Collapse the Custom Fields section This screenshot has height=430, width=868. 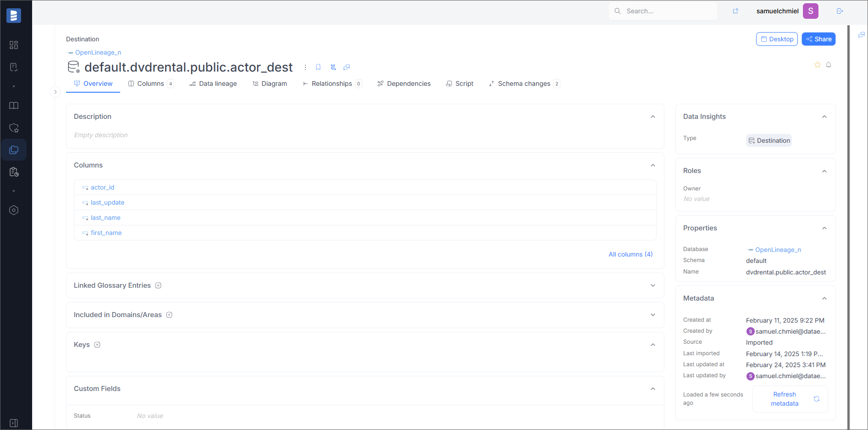(x=653, y=389)
